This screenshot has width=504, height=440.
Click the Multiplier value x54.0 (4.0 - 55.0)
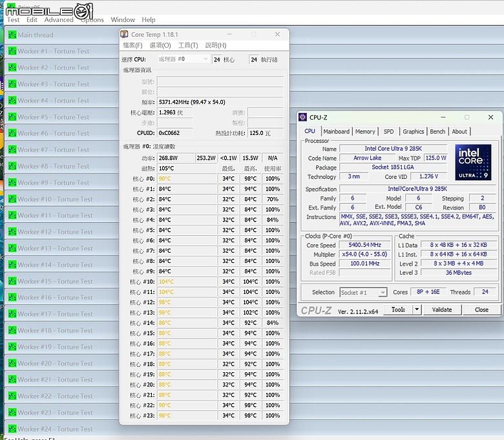365,254
